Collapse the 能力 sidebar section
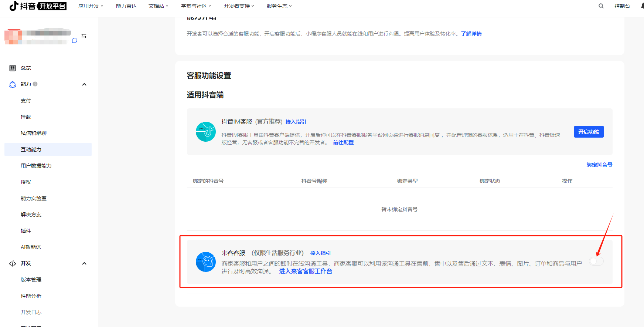Screen dimensions: 644x327 pos(84,84)
